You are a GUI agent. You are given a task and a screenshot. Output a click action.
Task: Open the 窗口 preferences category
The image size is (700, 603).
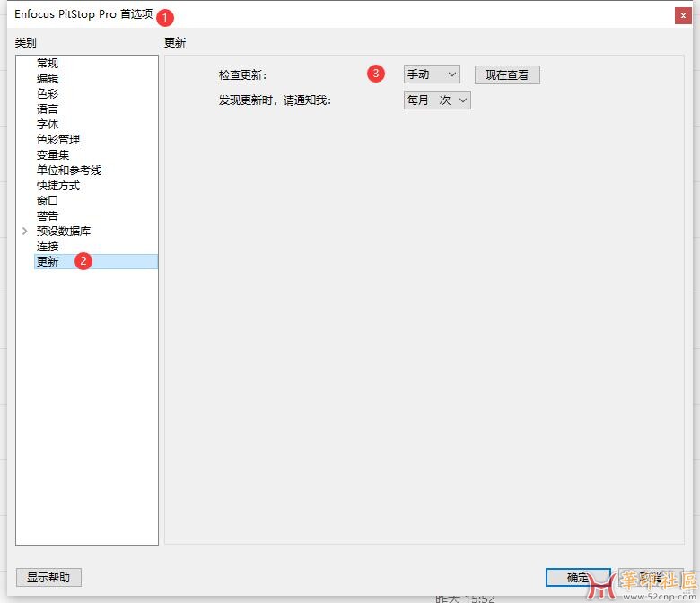[48, 201]
